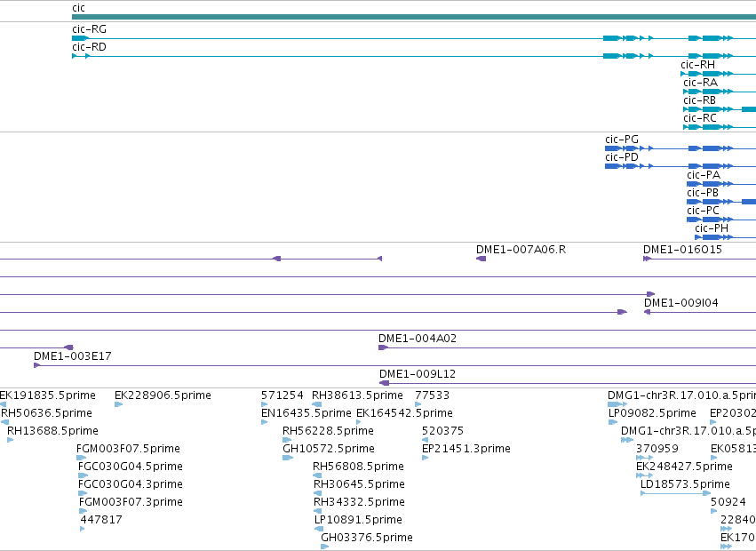Select the FGM003F07.3prime EST label

(x=131, y=502)
